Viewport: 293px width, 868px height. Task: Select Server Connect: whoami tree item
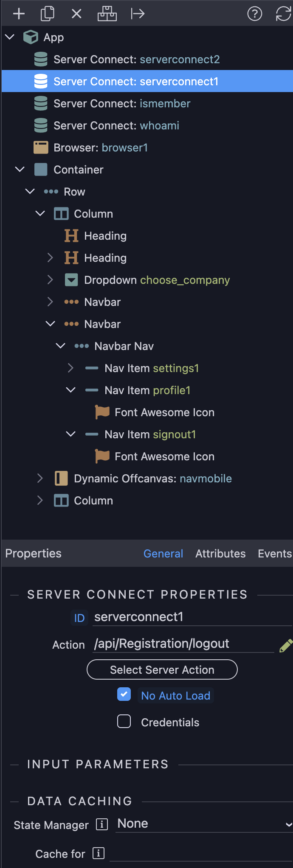[x=116, y=126]
